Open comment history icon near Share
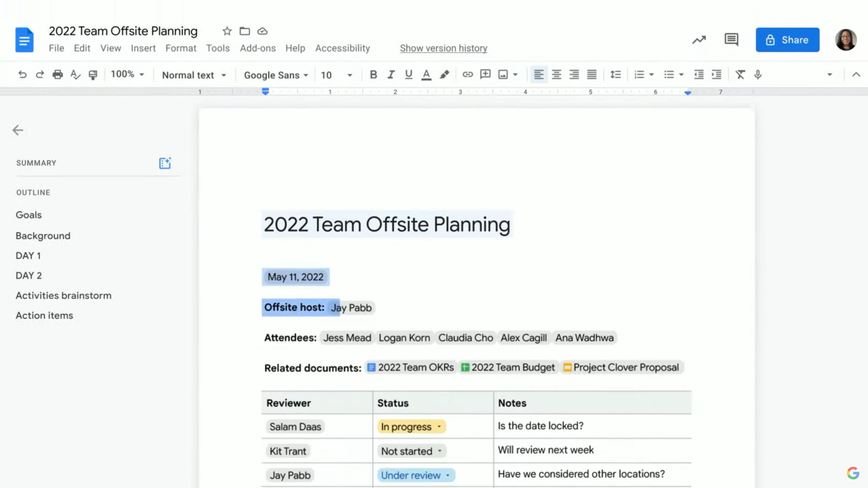 [x=731, y=40]
